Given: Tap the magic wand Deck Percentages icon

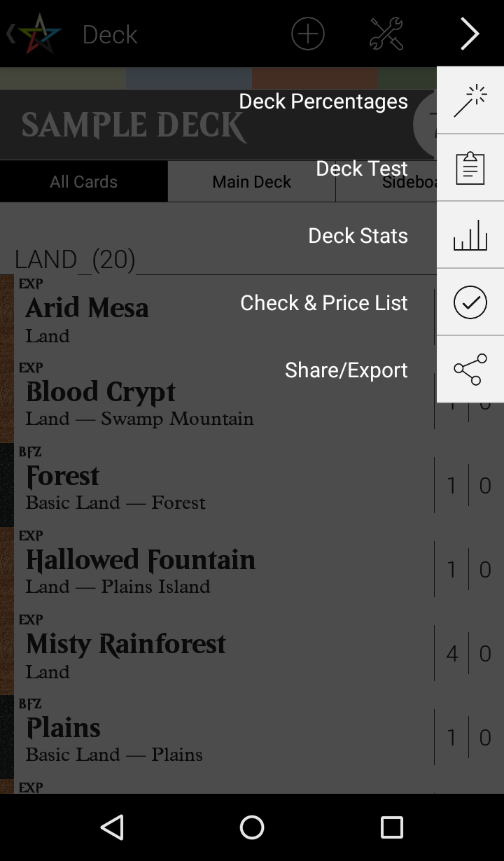Looking at the screenshot, I should tap(470, 101).
